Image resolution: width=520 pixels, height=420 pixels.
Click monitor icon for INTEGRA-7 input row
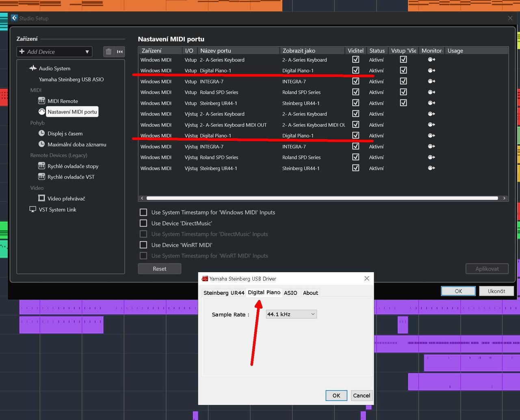[431, 81]
